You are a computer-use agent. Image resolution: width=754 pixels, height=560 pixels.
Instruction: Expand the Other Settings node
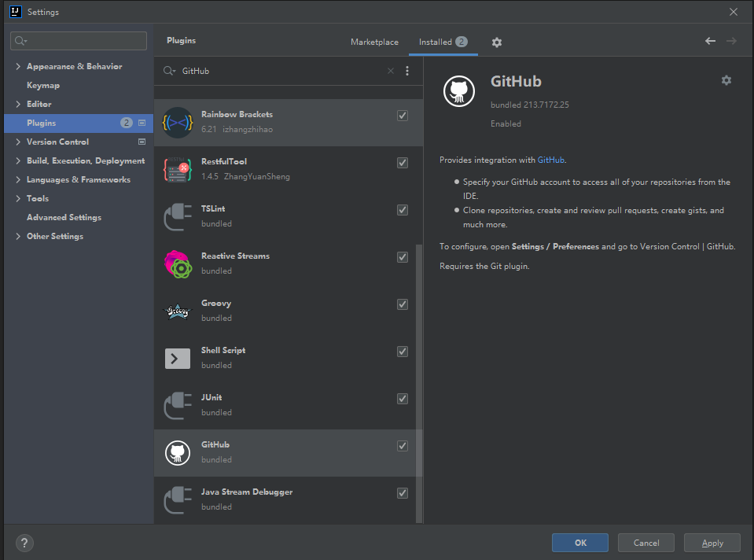tap(18, 236)
